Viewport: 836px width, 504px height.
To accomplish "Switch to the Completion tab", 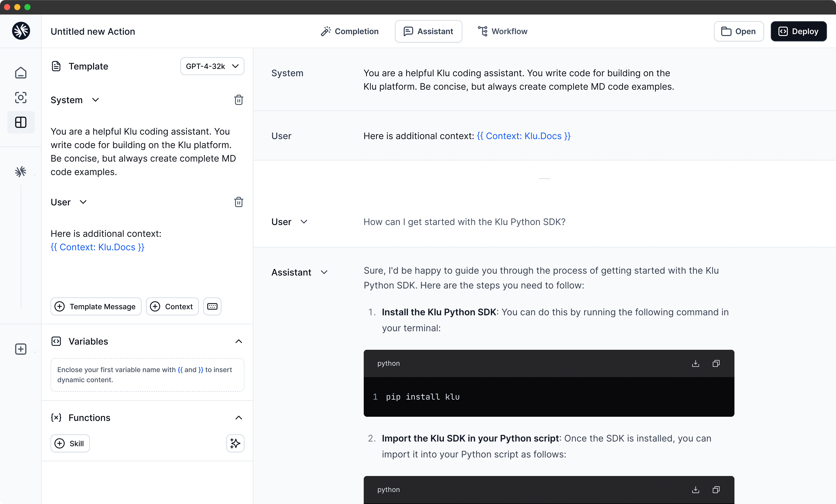I will (x=349, y=31).
